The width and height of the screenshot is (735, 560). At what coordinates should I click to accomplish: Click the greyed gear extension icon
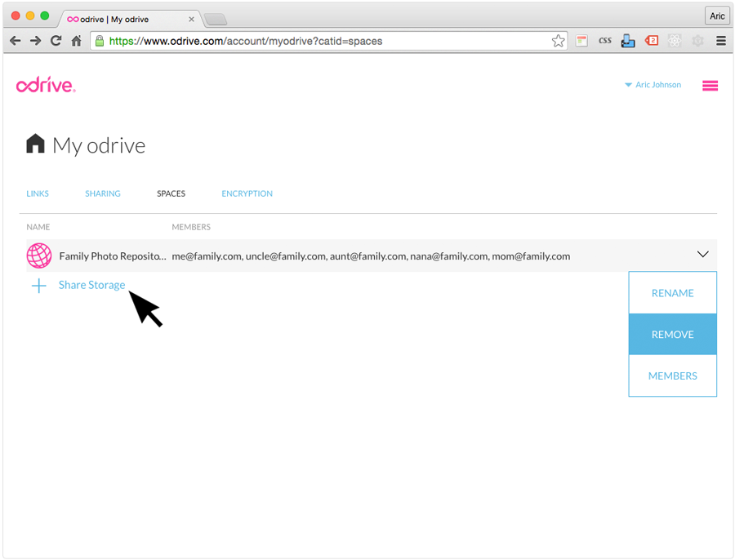coord(697,41)
